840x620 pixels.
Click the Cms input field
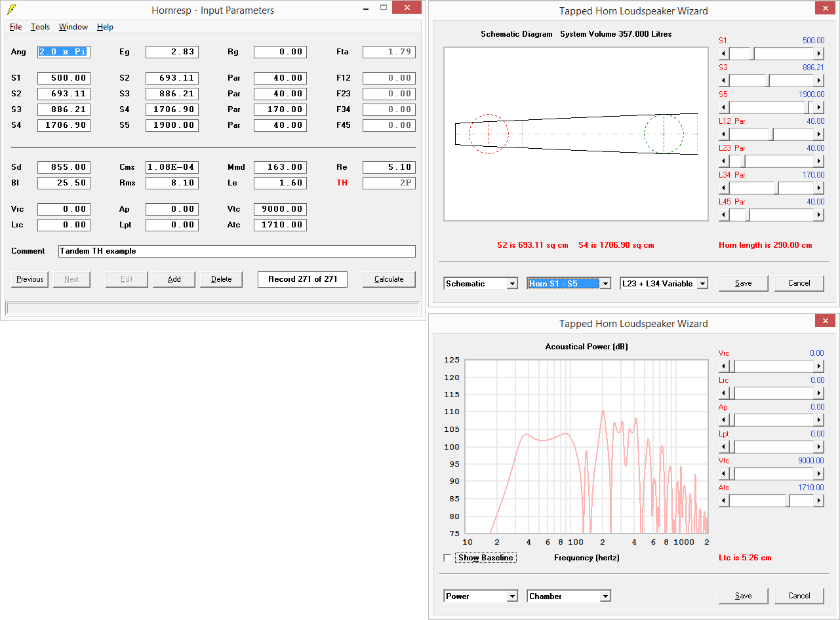[x=172, y=167]
